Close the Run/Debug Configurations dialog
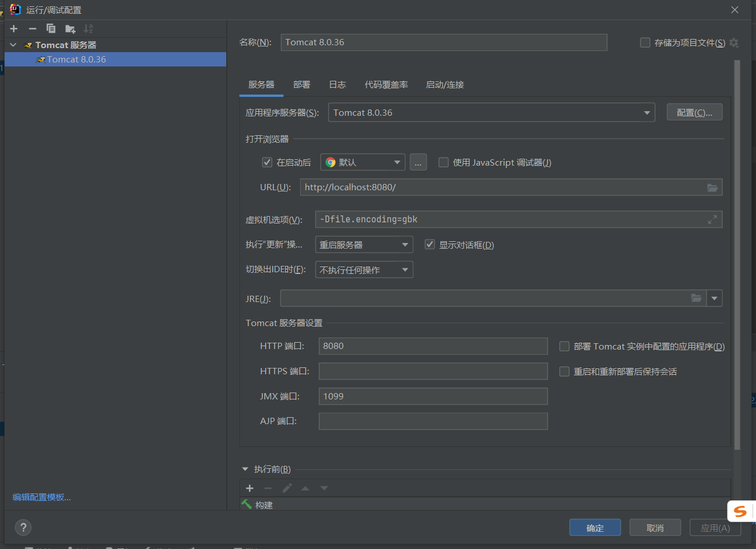 tap(735, 10)
